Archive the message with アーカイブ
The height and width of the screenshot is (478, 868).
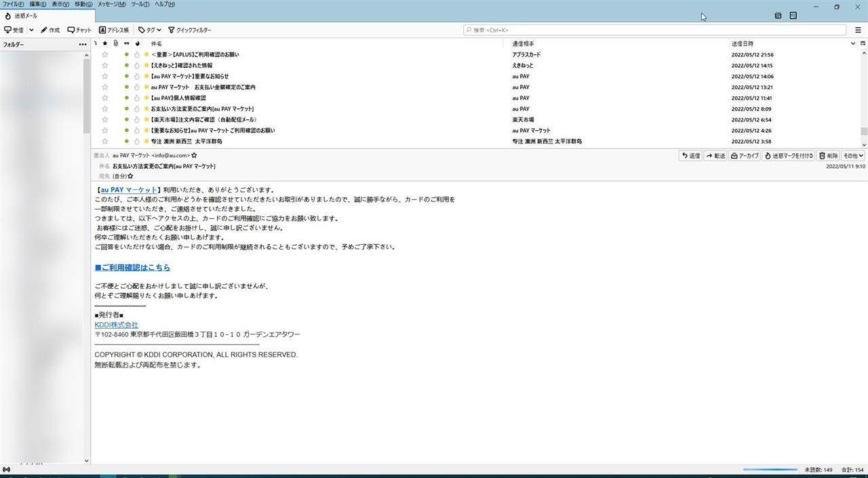pos(745,156)
